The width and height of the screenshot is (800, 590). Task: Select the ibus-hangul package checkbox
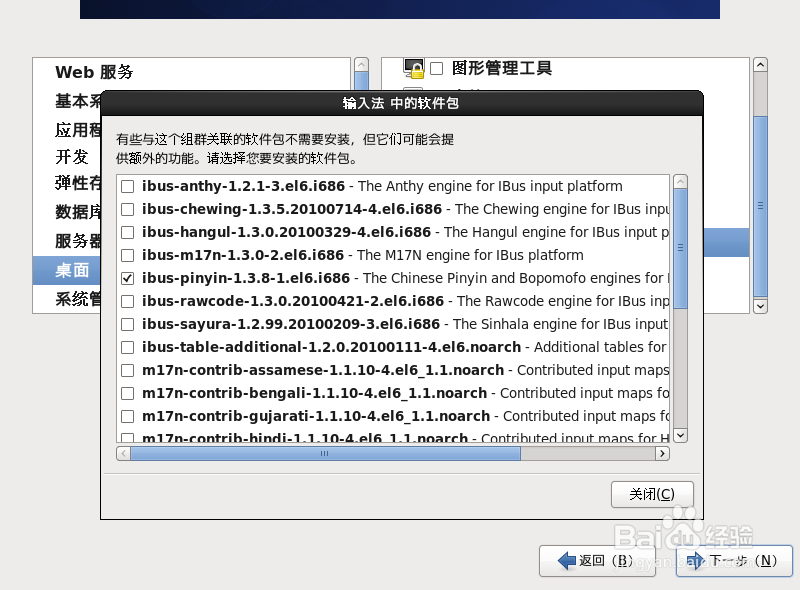point(127,232)
